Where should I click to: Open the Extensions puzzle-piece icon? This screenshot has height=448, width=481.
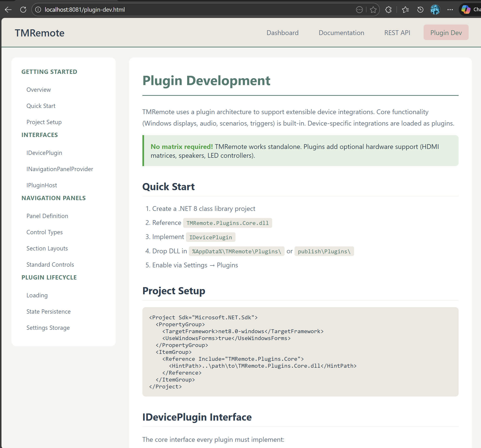388,10
